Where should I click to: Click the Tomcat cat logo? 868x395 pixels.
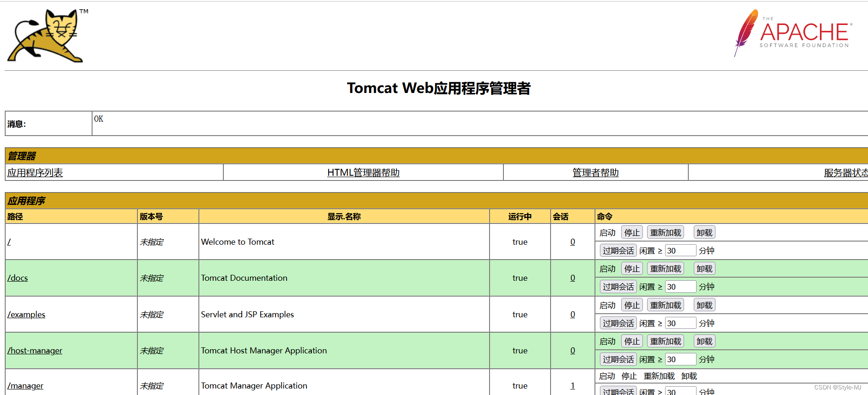coord(48,36)
